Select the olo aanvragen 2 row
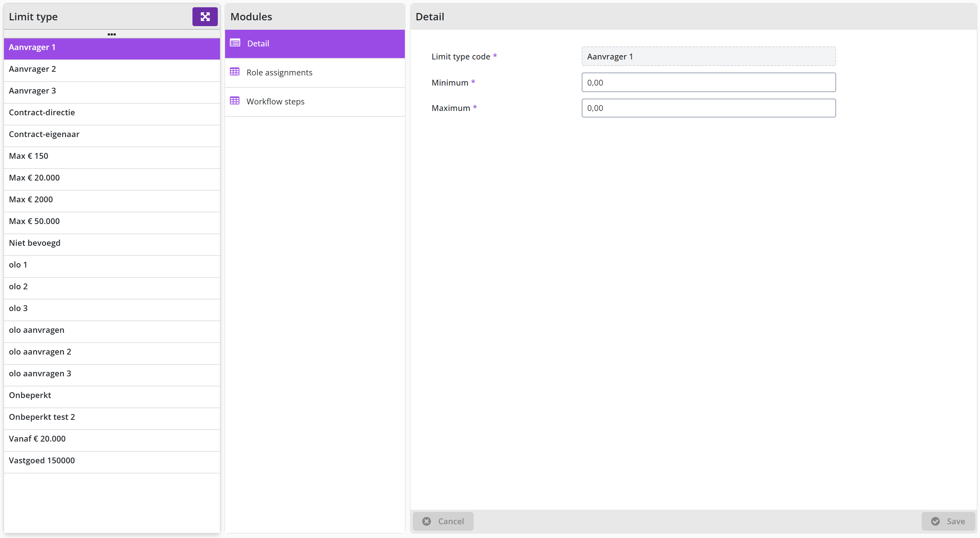Screen dimensions: 980x538 point(112,353)
